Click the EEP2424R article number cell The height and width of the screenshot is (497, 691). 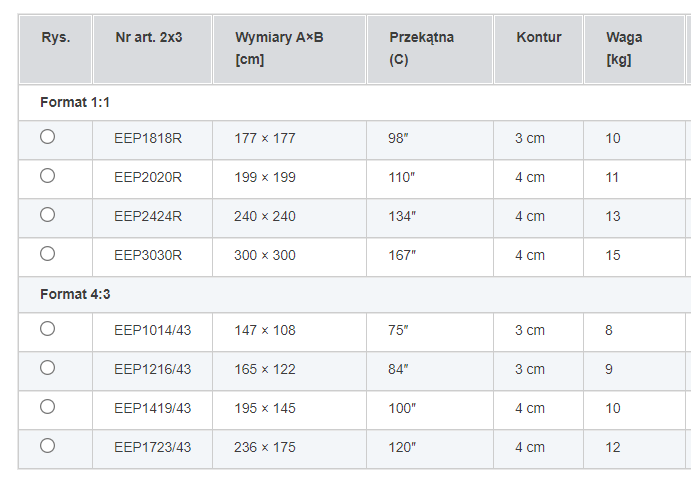(x=148, y=216)
